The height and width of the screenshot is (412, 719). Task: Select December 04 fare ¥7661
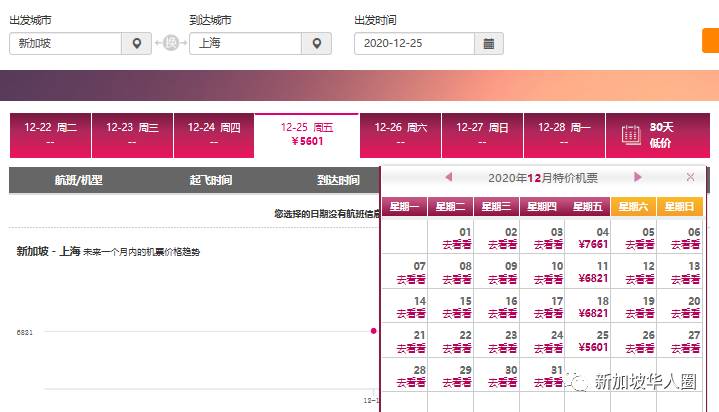click(x=593, y=245)
